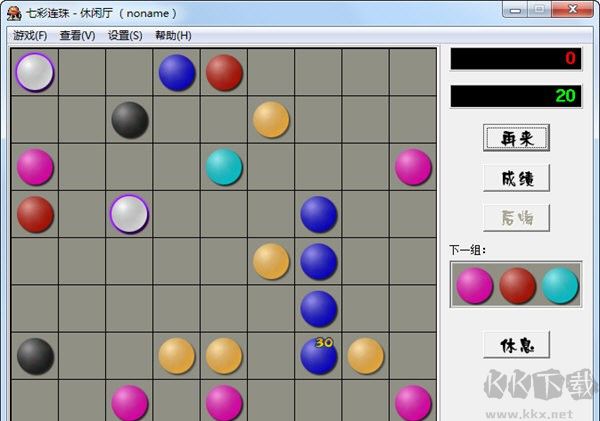Screen dimensions: 600x421
Task: Click the game icon in title bar
Action: 14,13
